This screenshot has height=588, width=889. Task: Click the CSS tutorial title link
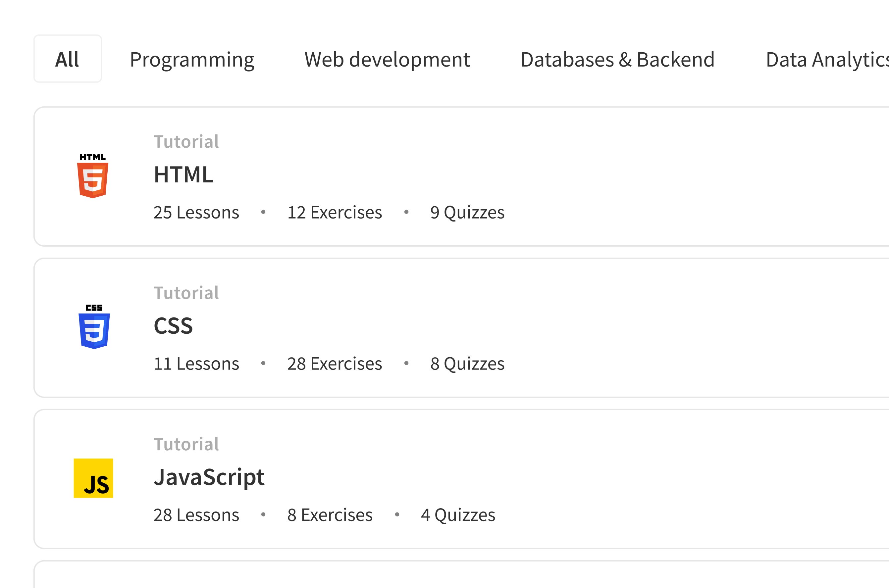173,326
